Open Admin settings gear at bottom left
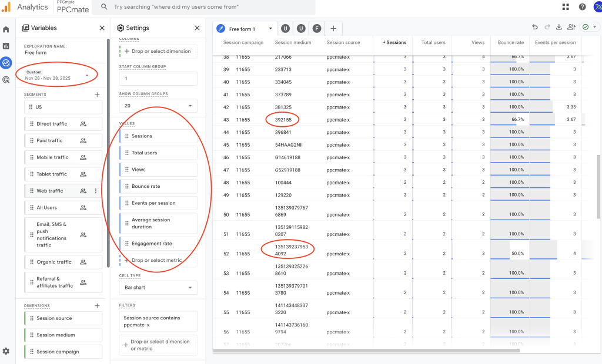The image size is (602, 364). click(6, 351)
